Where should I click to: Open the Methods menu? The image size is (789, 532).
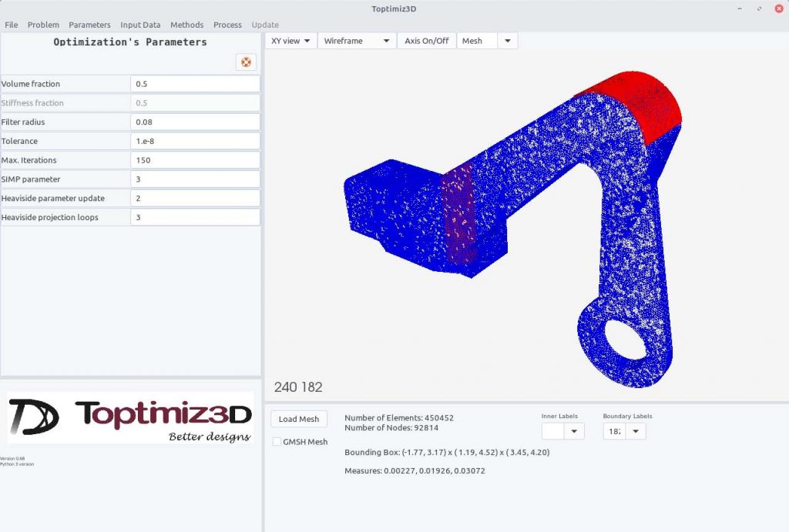[x=186, y=25]
